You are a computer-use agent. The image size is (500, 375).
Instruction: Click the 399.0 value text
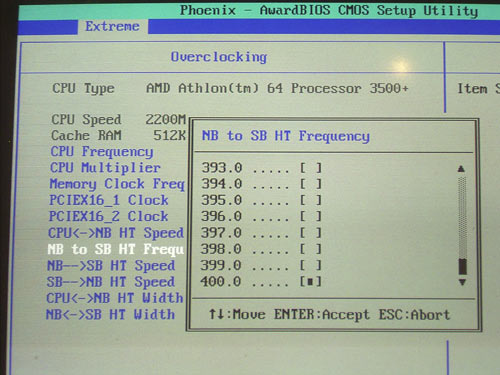click(x=221, y=265)
